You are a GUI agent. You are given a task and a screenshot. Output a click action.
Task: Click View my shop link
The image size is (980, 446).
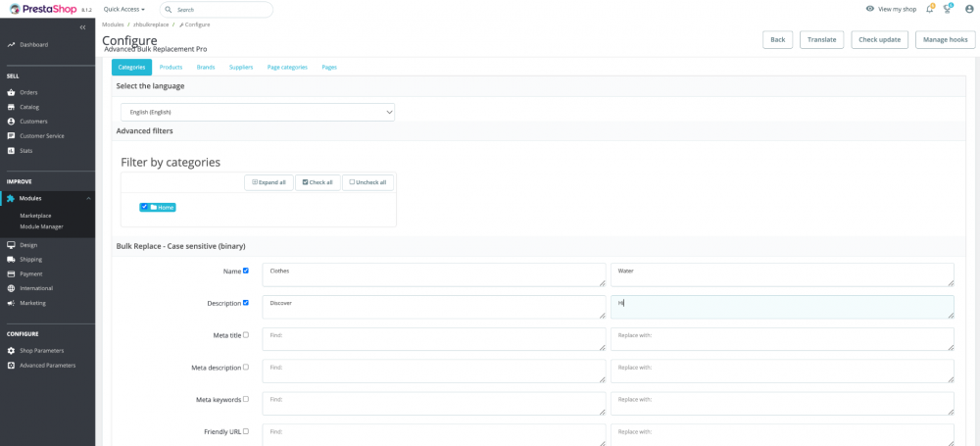(x=897, y=10)
